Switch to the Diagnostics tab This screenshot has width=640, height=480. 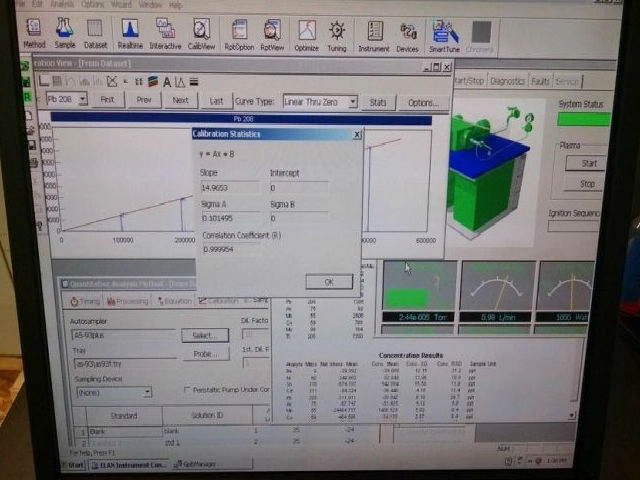507,82
